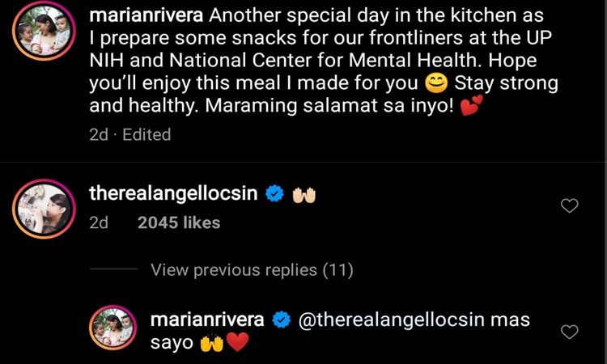
Task: Click the verified badge beside therealangellocsin
Action: (274, 194)
